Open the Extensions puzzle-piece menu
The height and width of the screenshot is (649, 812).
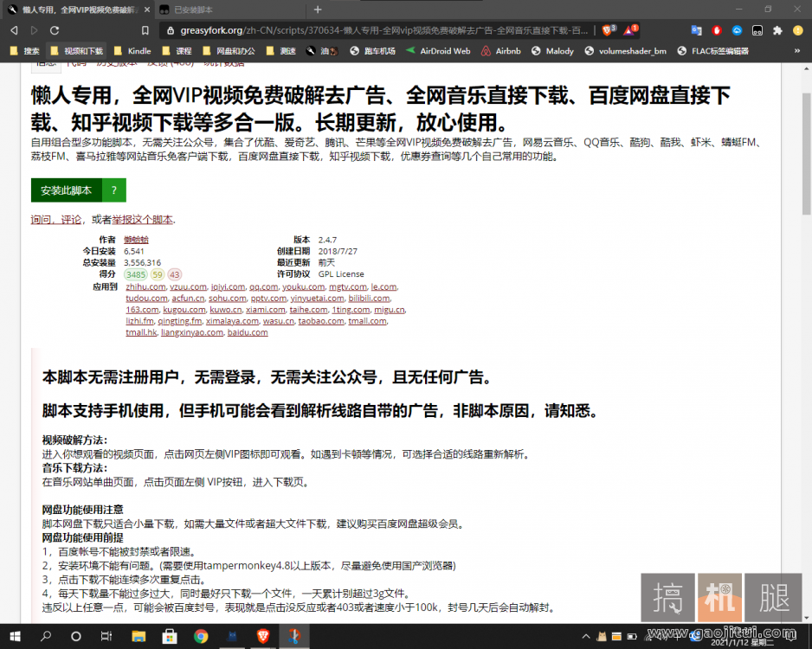[777, 30]
